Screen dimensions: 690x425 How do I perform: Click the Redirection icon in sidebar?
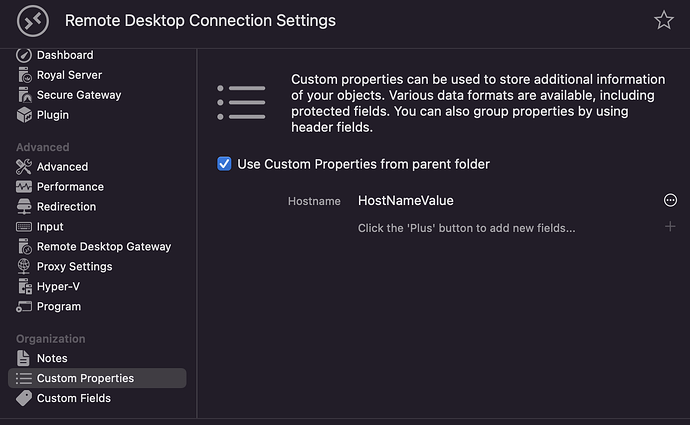point(25,207)
